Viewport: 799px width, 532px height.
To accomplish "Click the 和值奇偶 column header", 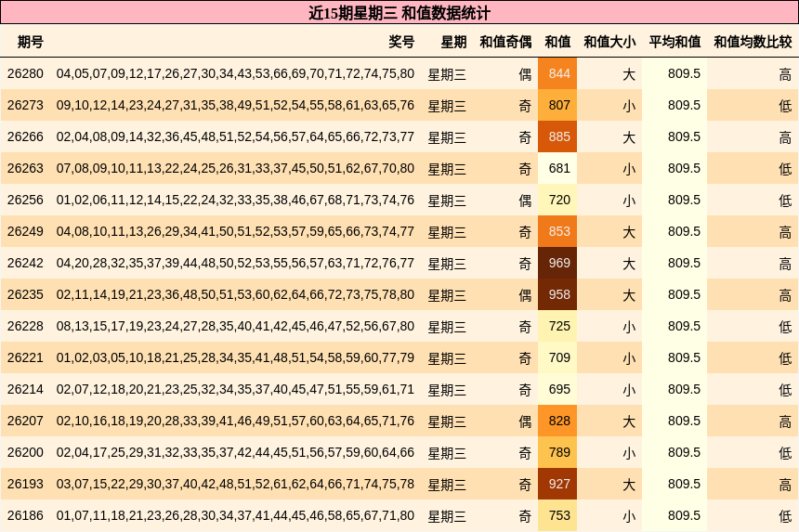I will point(505,42).
